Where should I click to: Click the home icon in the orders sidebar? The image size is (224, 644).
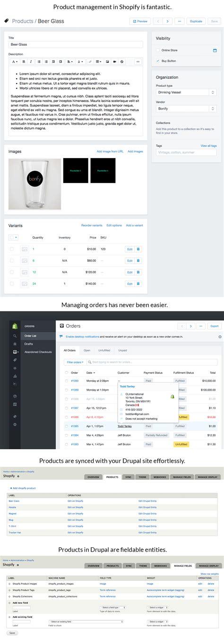pyautogui.click(x=15, y=344)
